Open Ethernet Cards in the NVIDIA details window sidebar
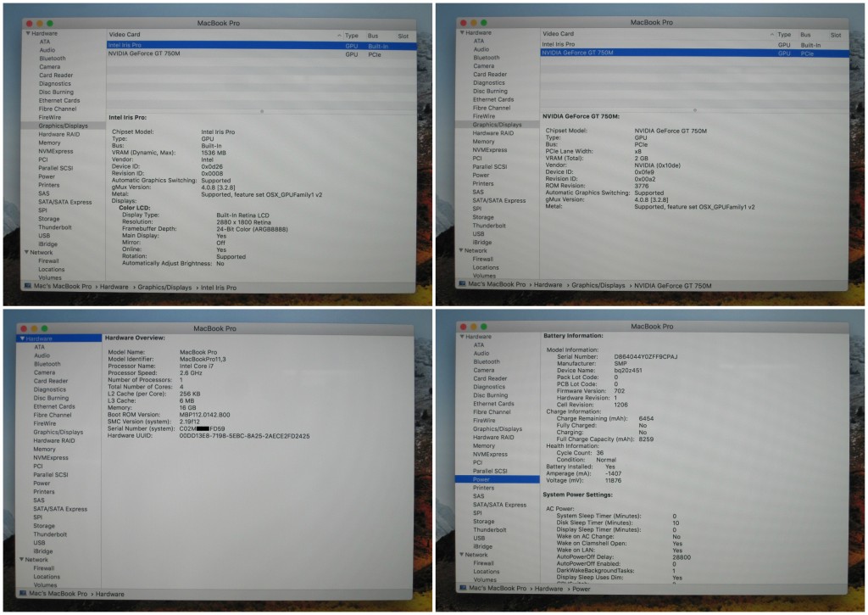 [493, 100]
